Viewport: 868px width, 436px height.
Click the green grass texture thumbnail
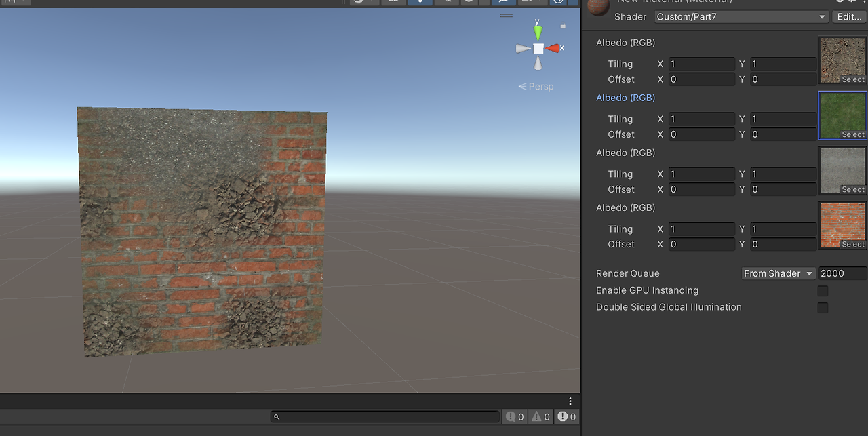point(843,115)
